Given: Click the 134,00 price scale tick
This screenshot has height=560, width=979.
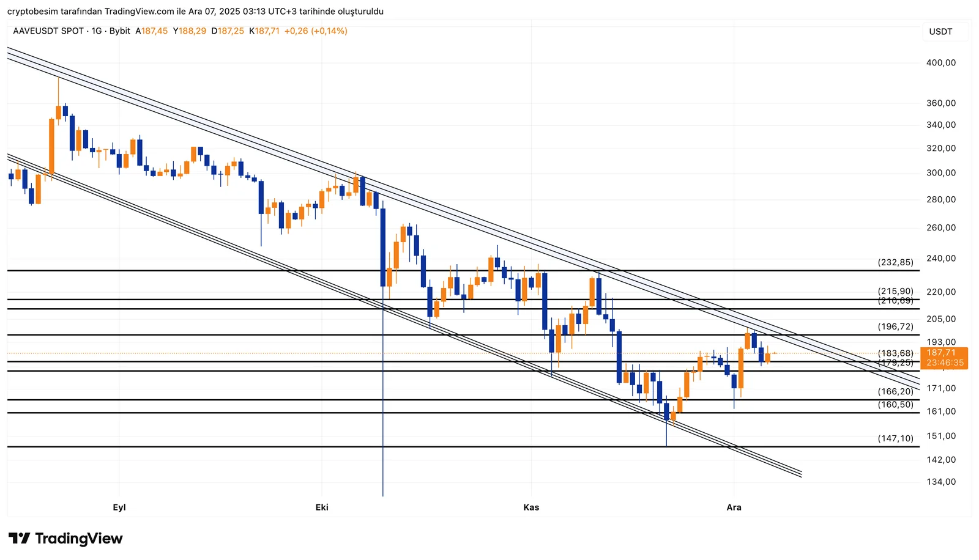Looking at the screenshot, I should click(941, 482).
